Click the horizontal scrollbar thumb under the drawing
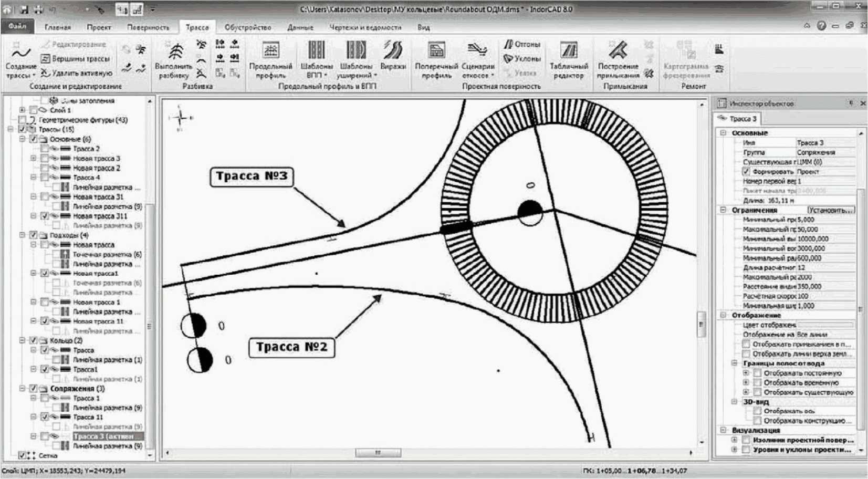 click(x=378, y=453)
